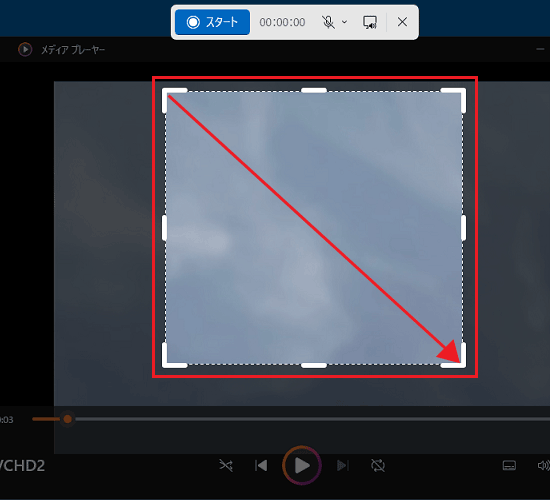Image resolution: width=550 pixels, height=500 pixels.
Task: Click right edge middle selection handle
Action: coord(464,228)
